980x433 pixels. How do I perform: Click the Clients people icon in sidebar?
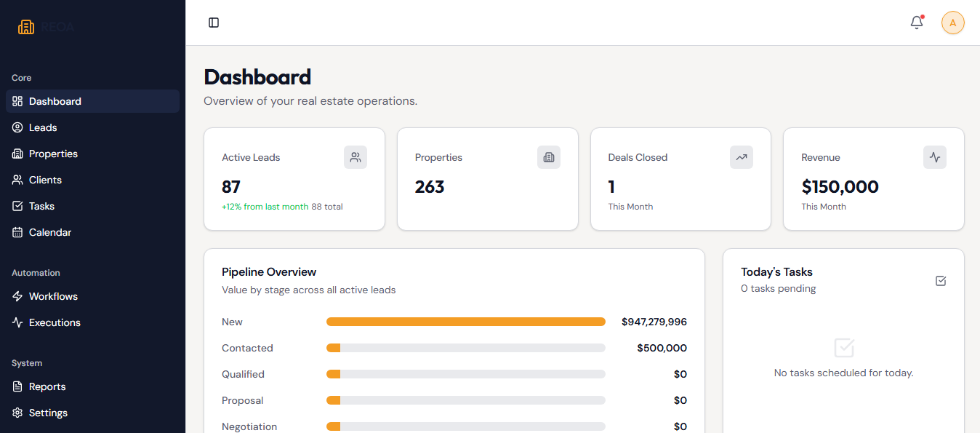tap(17, 180)
